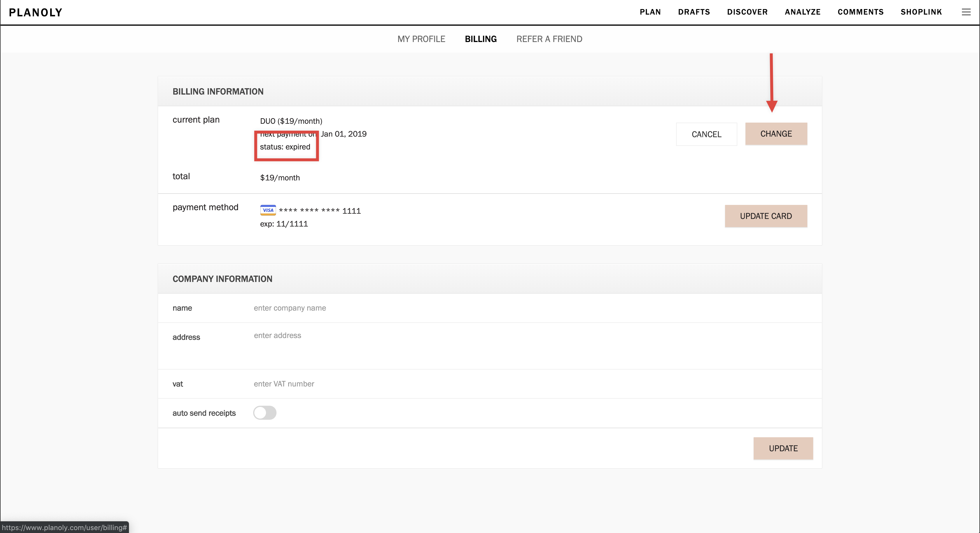
Task: Click the COMPANY INFORMATION heading
Action: coord(223,279)
